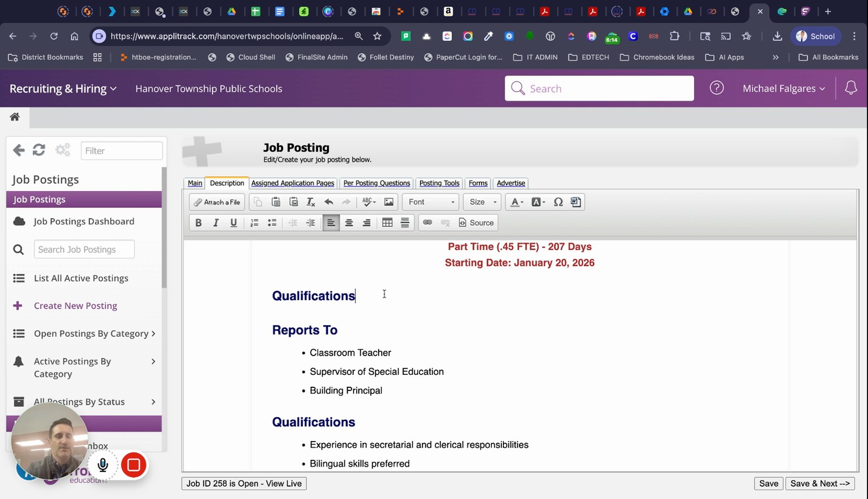The height and width of the screenshot is (499, 868).
Task: Toggle underline formatting
Action: coord(233,222)
